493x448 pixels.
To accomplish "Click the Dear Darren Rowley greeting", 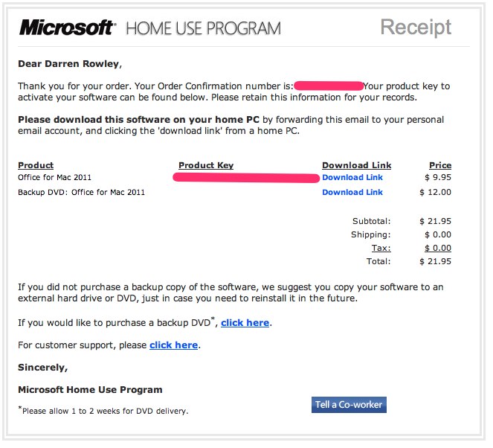I will 70,64.
